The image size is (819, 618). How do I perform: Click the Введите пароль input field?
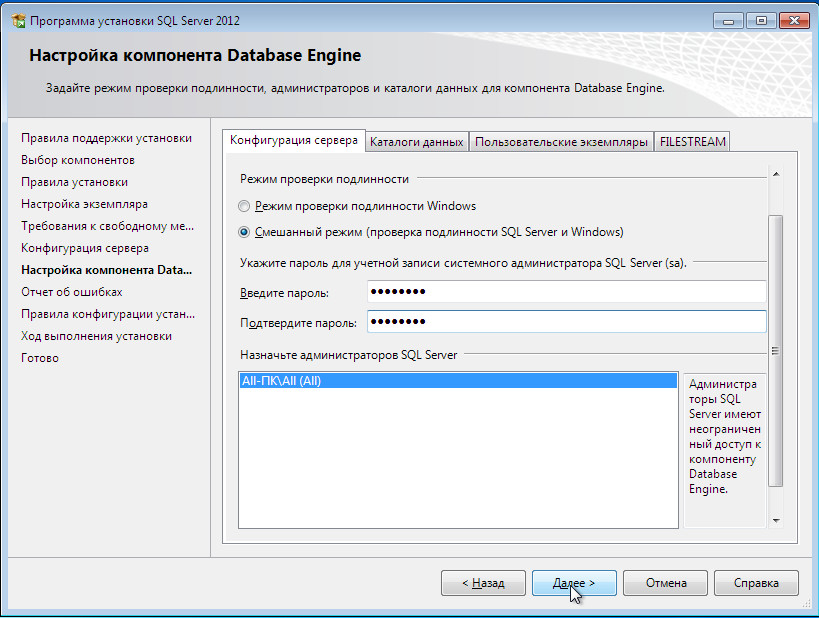pos(567,291)
